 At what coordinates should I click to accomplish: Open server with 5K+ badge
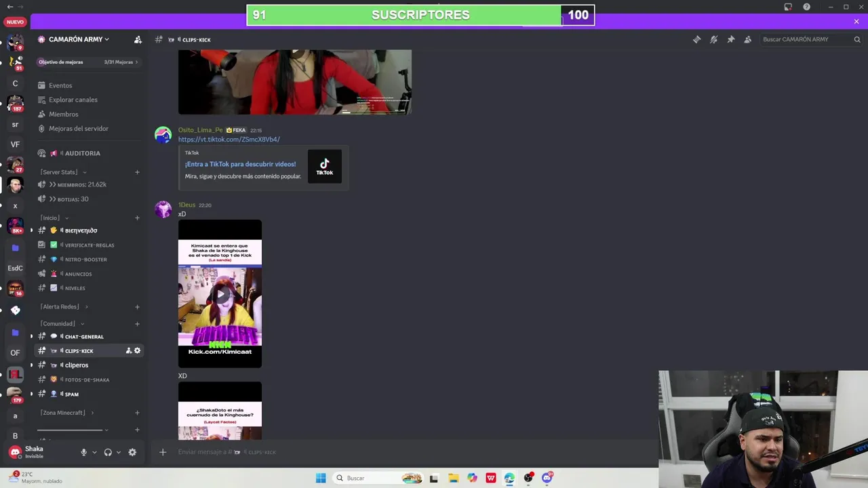(x=15, y=226)
